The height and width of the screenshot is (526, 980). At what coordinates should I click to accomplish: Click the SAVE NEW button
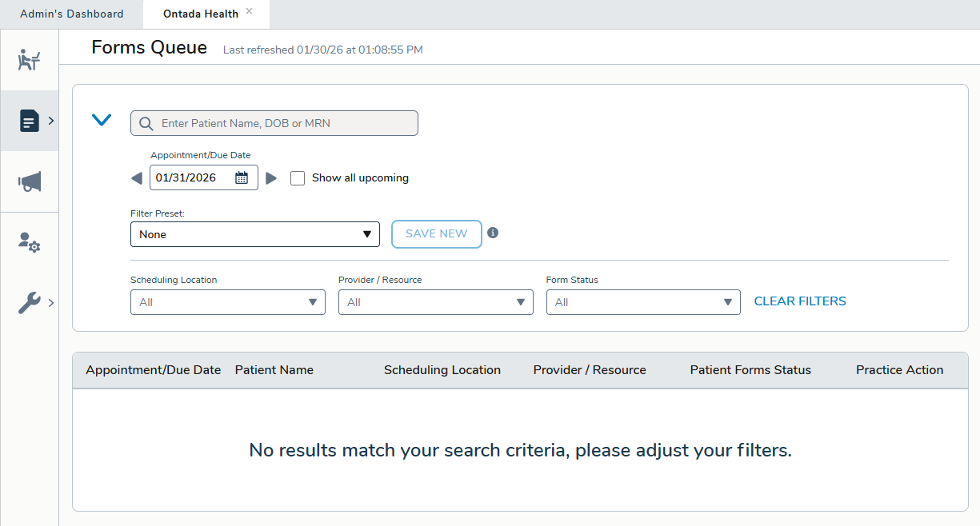pos(436,233)
